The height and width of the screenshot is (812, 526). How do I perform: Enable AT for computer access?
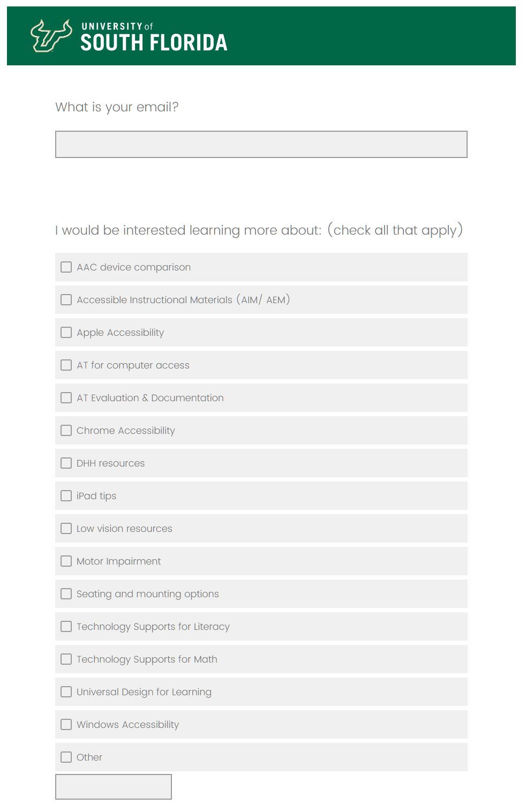tap(66, 365)
